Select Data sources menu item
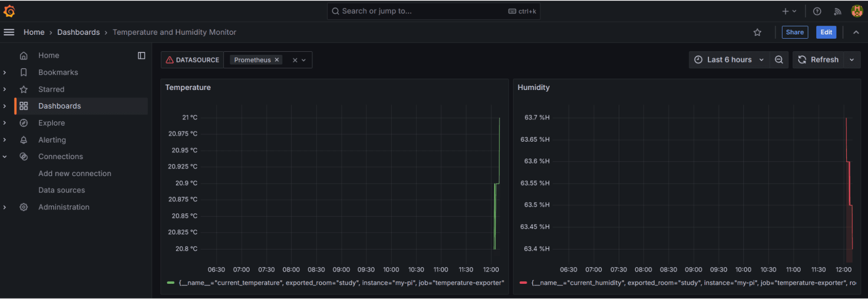This screenshot has width=868, height=299. tap(62, 190)
